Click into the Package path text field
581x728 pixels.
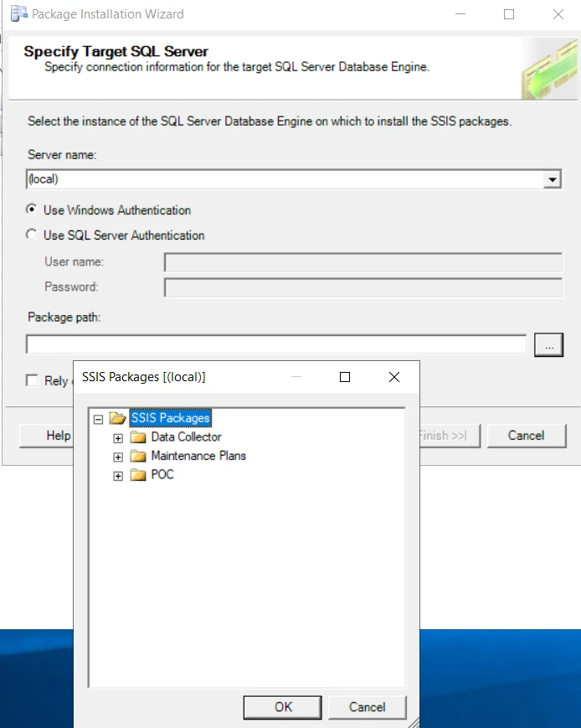tap(276, 344)
